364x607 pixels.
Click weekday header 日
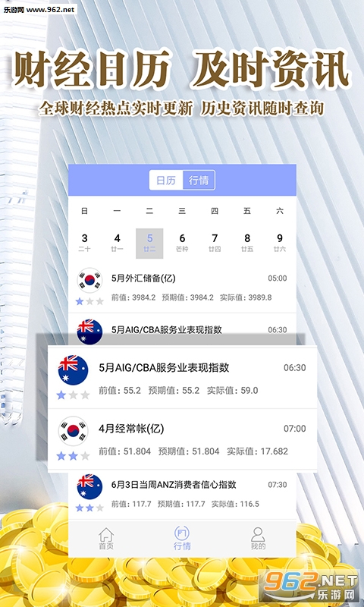[84, 211]
